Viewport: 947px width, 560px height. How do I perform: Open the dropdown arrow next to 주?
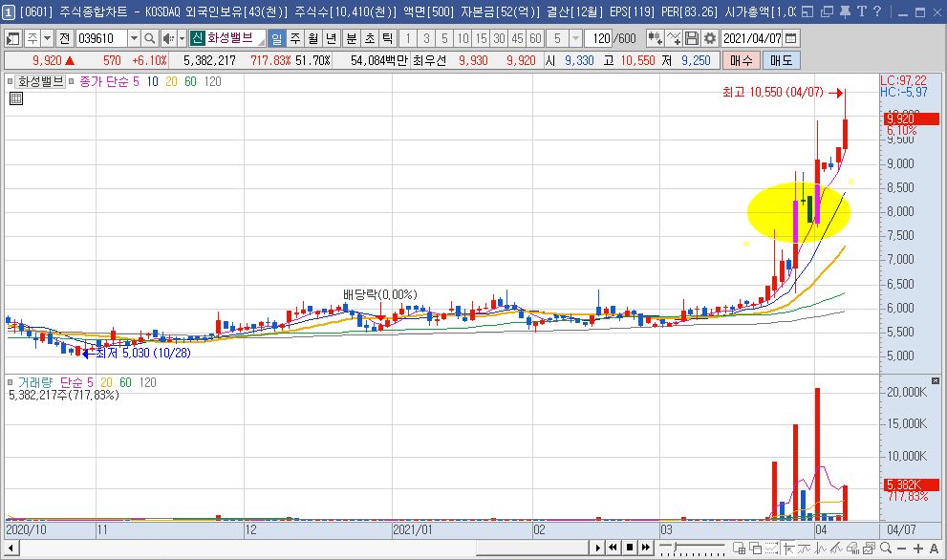click(x=47, y=38)
